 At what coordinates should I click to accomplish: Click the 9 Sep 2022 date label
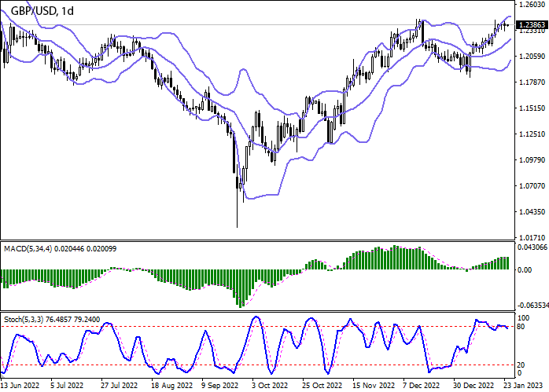click(219, 386)
